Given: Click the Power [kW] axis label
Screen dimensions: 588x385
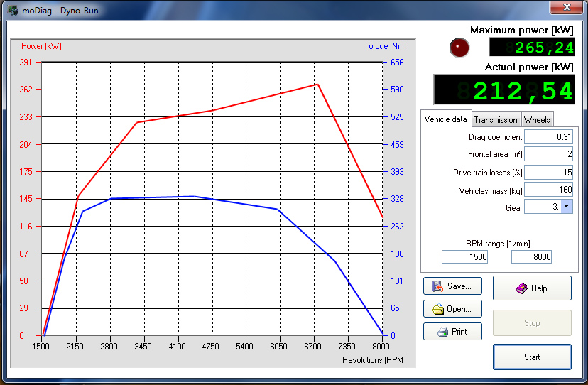Looking at the screenshot, I should point(41,46).
